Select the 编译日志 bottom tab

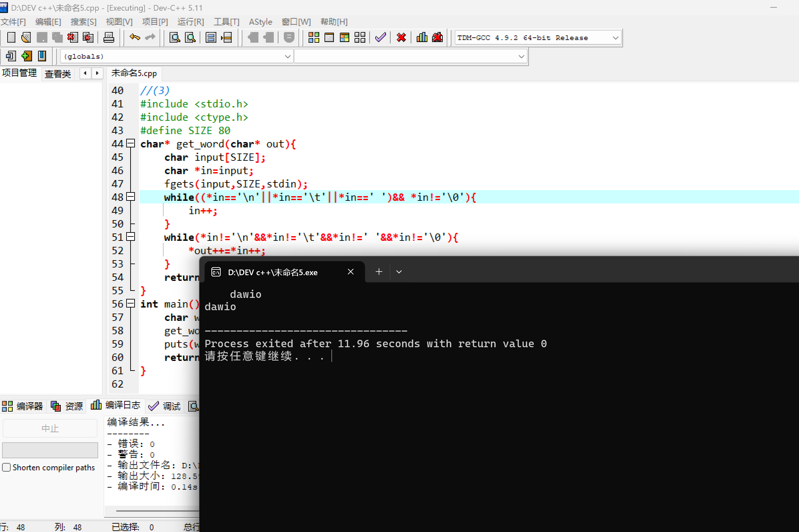point(116,406)
